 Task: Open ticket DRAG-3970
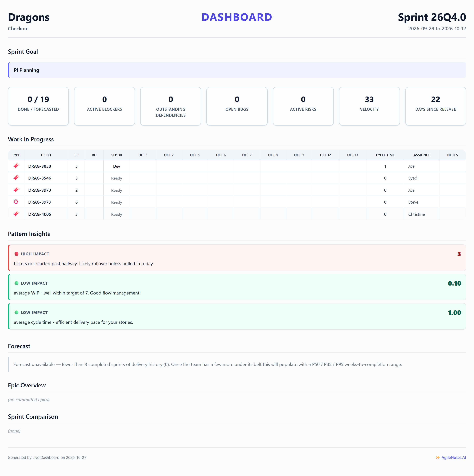pos(40,190)
